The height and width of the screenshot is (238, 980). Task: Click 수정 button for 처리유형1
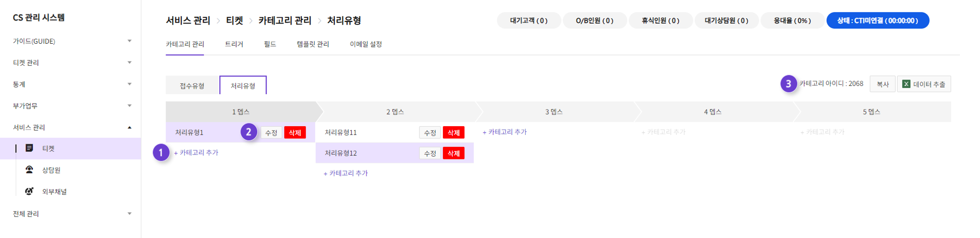[x=271, y=132]
